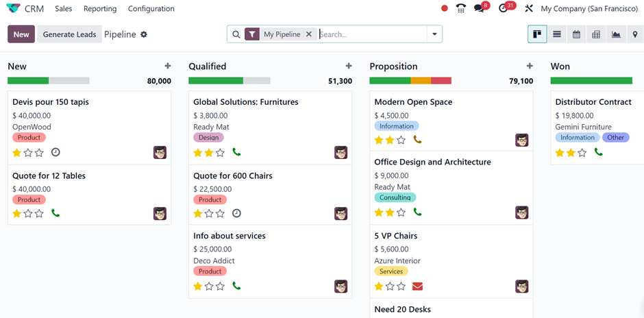The width and height of the screenshot is (644, 318).
Task: Click the red segment of Proposition progress bar
Action: 441,80
